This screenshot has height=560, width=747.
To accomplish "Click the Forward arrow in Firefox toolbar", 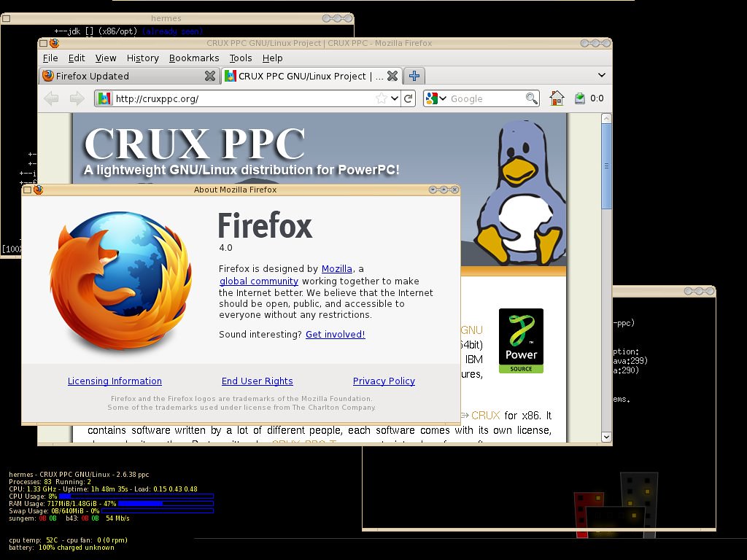I will tap(77, 98).
